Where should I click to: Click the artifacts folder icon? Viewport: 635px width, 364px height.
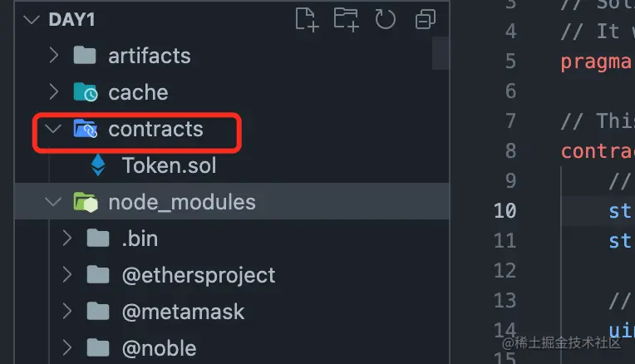point(85,55)
